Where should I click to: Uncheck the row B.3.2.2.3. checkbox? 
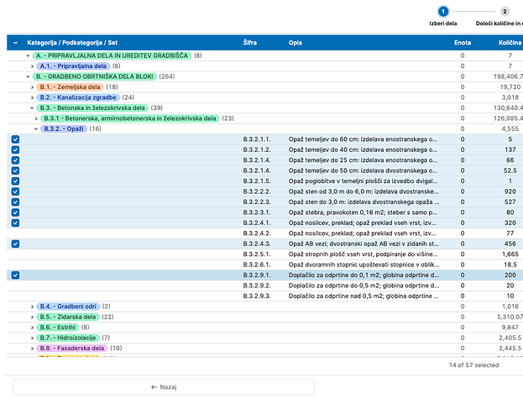15,202
